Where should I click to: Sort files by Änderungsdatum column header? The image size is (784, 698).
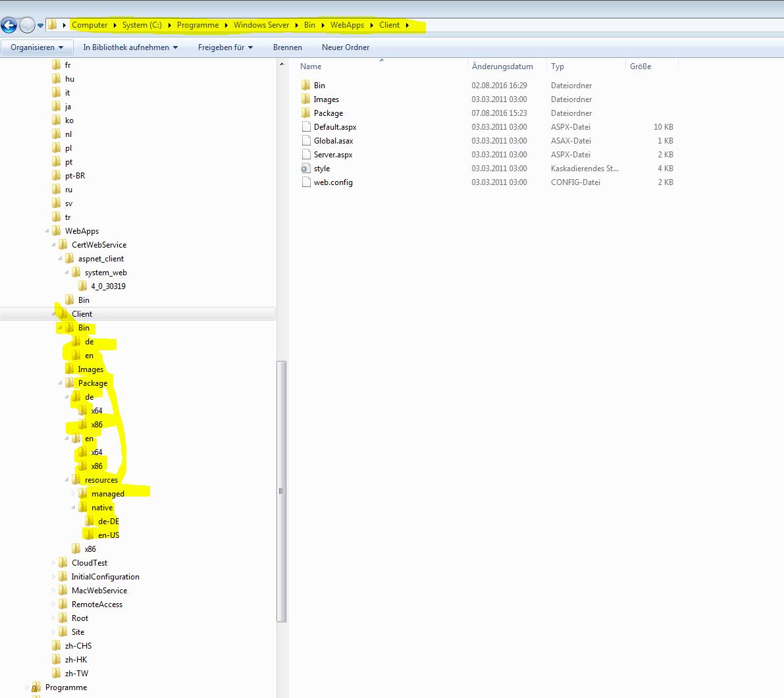[x=502, y=67]
